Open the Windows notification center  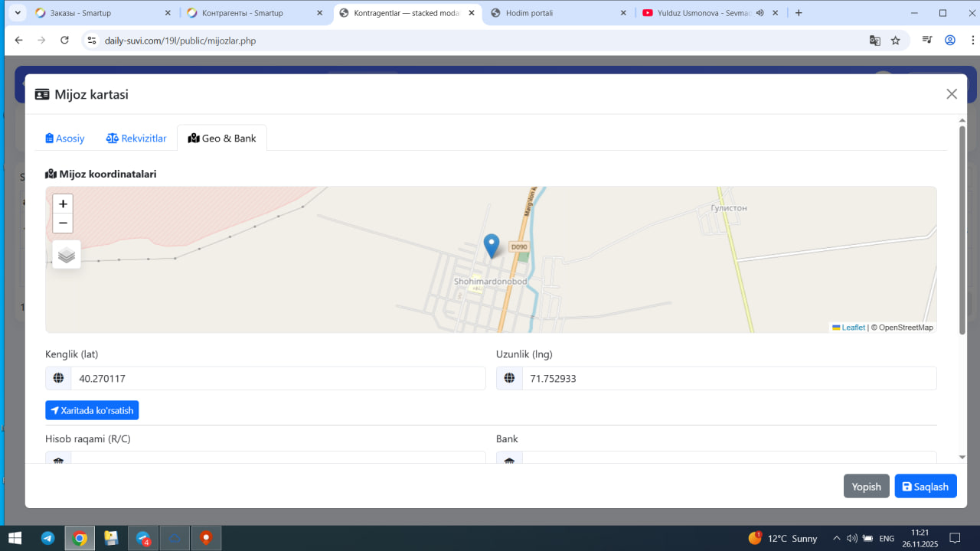tap(955, 538)
